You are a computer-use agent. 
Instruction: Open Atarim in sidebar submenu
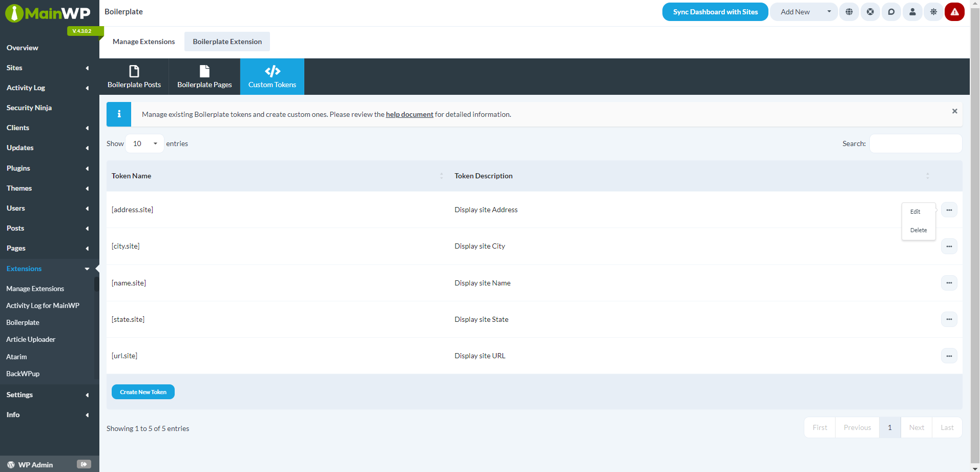(16, 357)
